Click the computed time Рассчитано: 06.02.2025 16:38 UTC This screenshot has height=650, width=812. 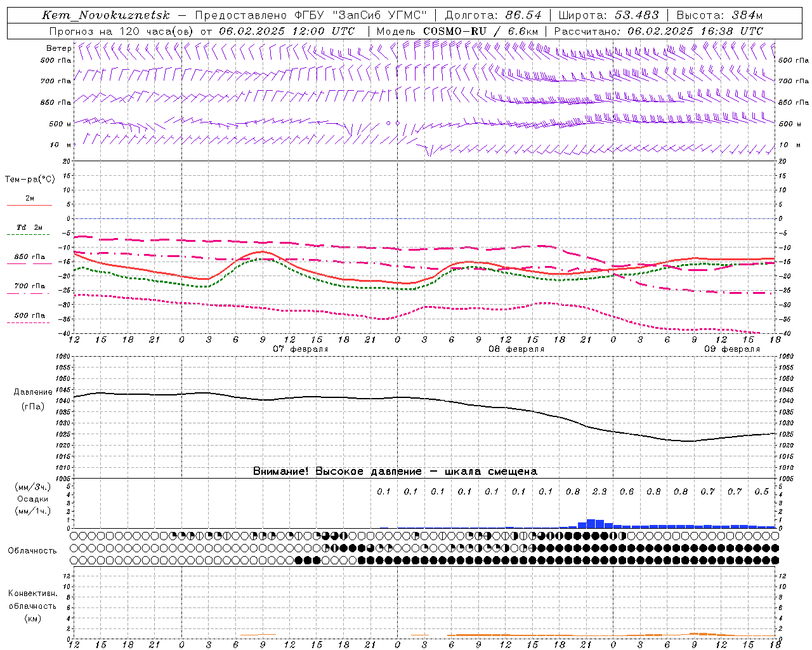(658, 31)
